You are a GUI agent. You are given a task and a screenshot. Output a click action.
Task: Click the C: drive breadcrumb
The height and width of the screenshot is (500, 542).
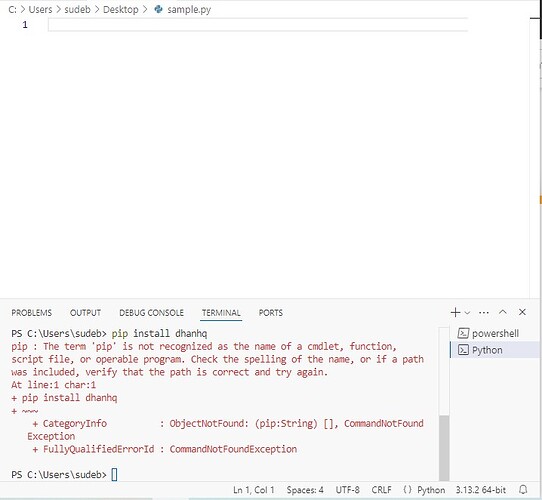pos(12,9)
